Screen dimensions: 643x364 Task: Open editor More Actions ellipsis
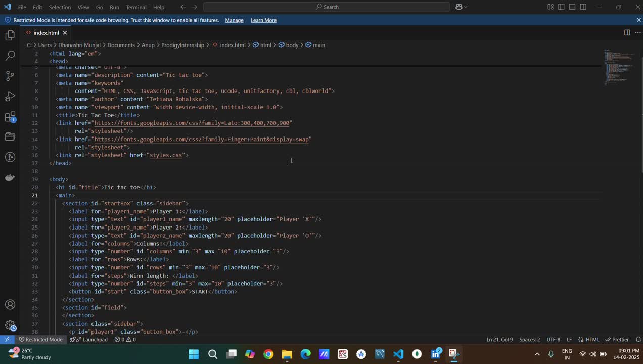click(x=637, y=32)
